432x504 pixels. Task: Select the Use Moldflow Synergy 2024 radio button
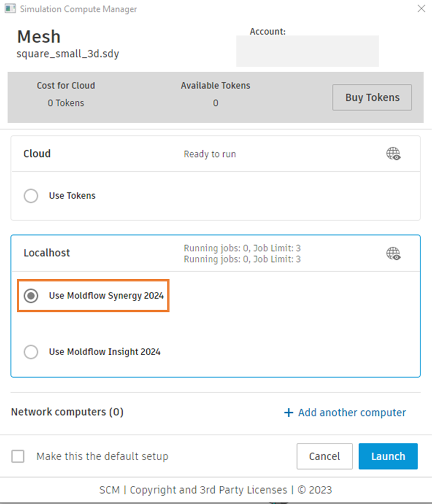click(x=30, y=296)
